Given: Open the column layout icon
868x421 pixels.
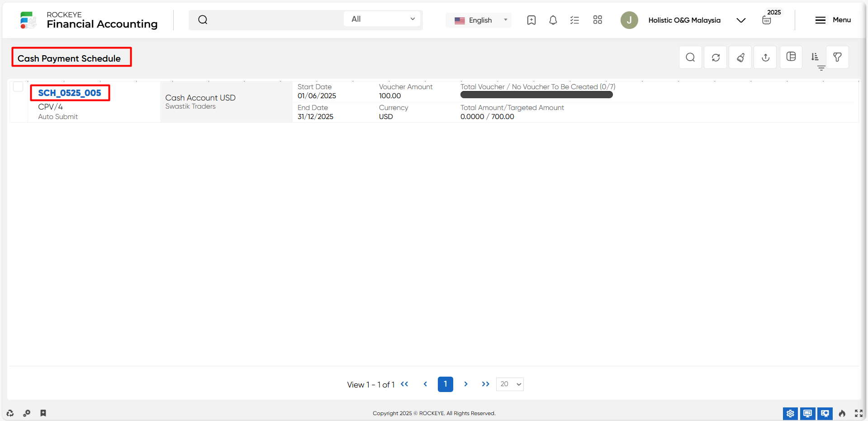Looking at the screenshot, I should point(791,57).
